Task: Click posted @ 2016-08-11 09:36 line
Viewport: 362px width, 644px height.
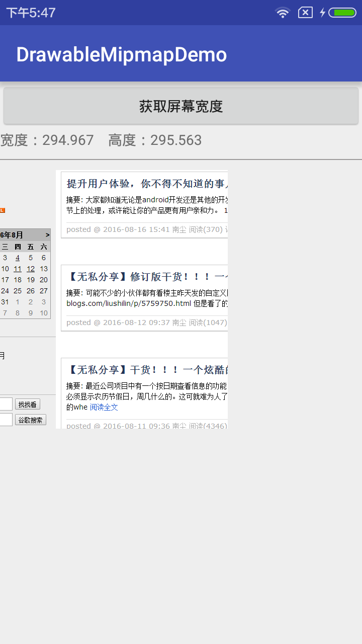Action: [x=147, y=426]
